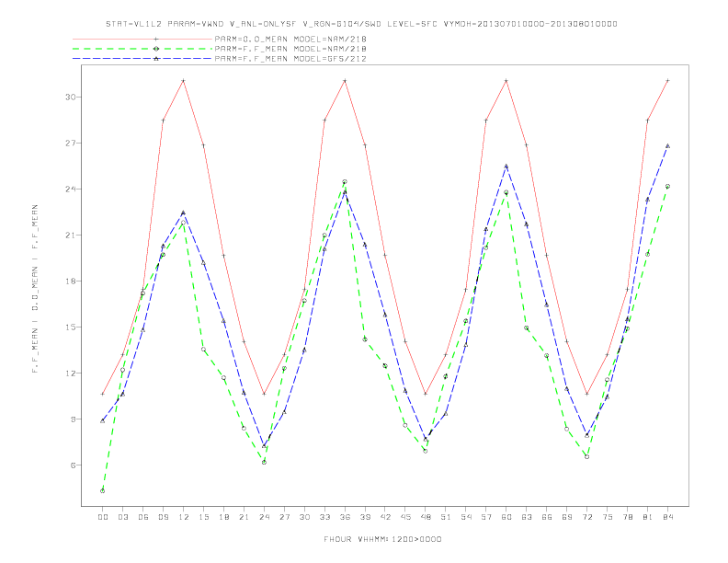Click x-axis forecast hour 63
The image size is (728, 563).
pyautogui.click(x=527, y=517)
